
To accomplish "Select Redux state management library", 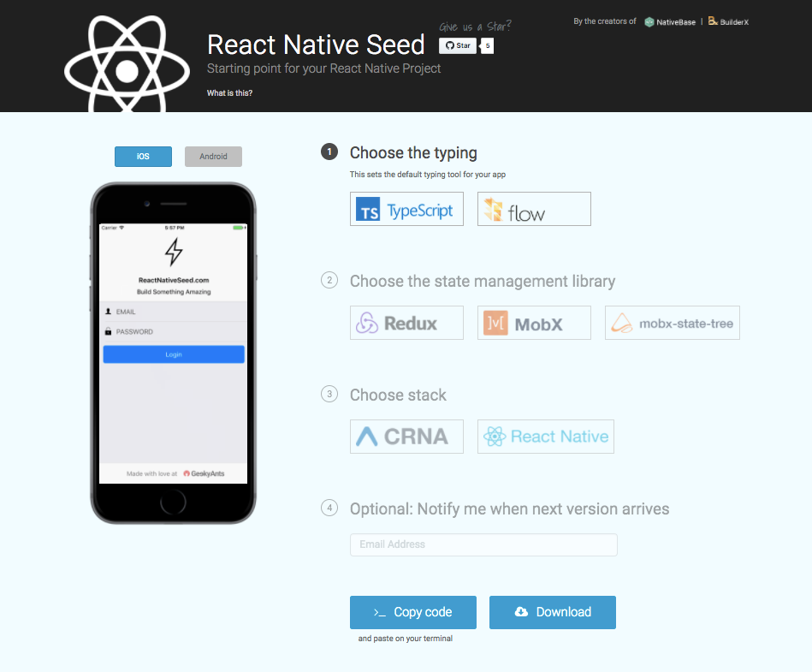I will point(406,322).
